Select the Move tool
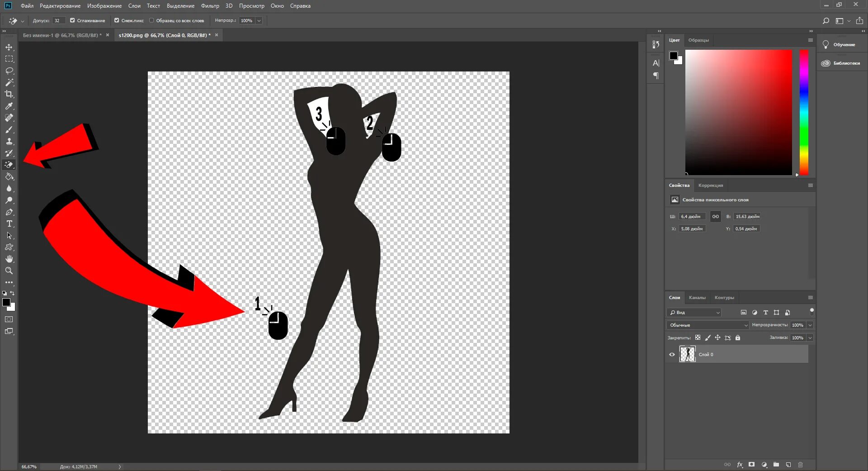 tap(9, 48)
